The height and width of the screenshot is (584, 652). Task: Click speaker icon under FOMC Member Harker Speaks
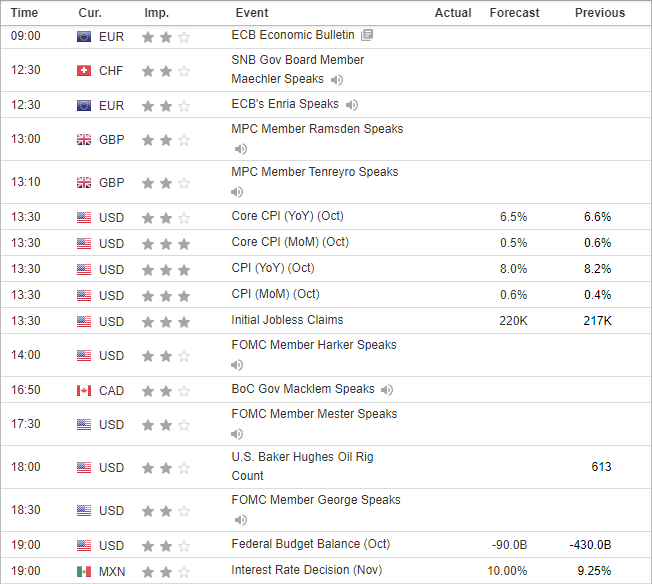point(237,365)
